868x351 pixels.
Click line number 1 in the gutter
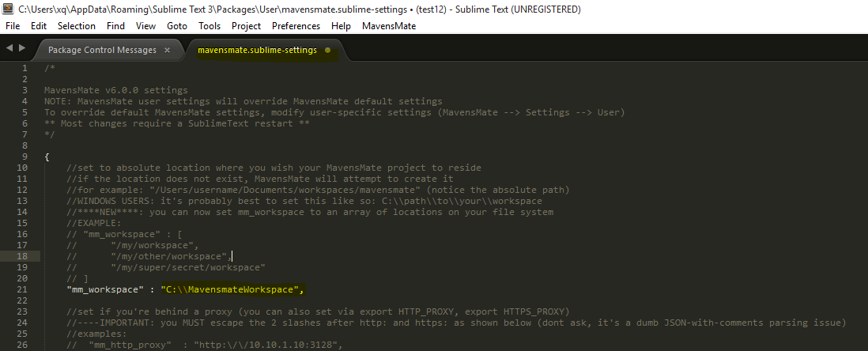point(25,68)
